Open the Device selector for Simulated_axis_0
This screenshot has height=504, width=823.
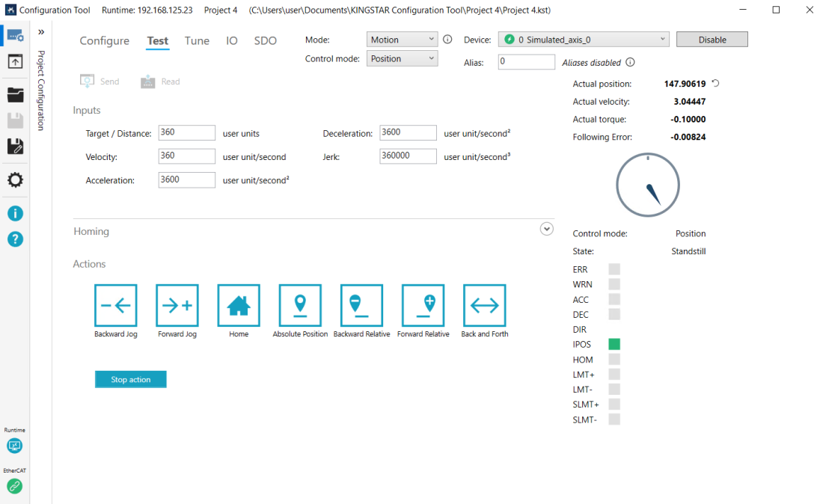(x=584, y=40)
